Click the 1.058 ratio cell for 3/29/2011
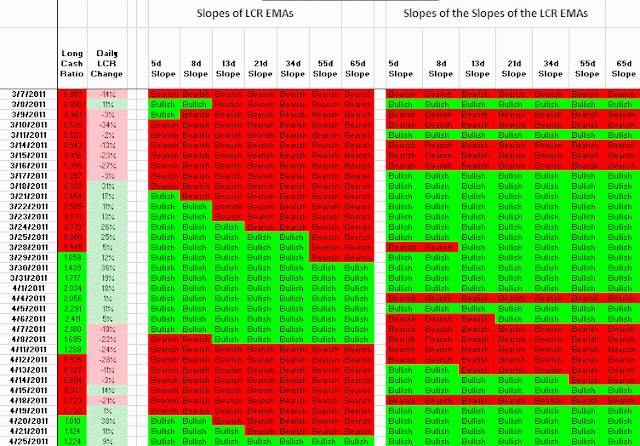This screenshot has width=640, height=446. (x=72, y=257)
